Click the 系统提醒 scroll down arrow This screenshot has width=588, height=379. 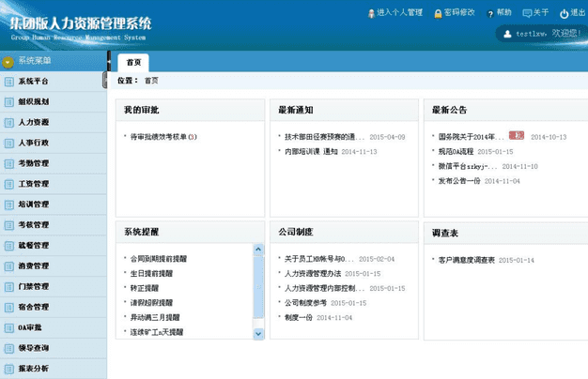[258, 333]
